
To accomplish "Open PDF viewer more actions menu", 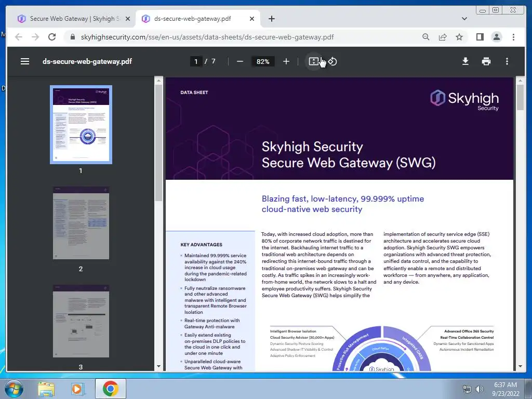I will tap(507, 61).
